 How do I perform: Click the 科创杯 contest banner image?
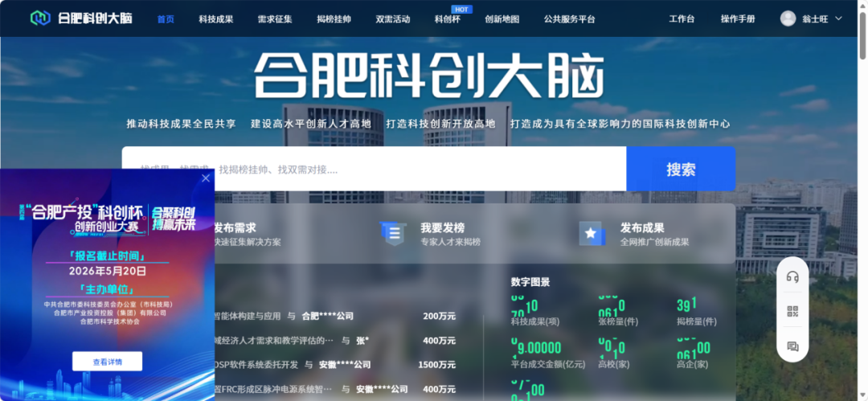tap(108, 284)
